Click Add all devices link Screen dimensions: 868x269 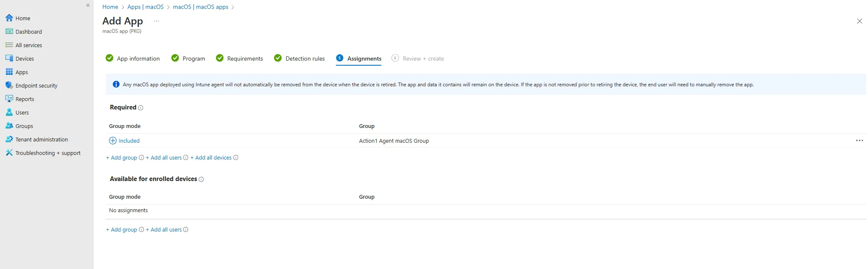[x=211, y=157]
